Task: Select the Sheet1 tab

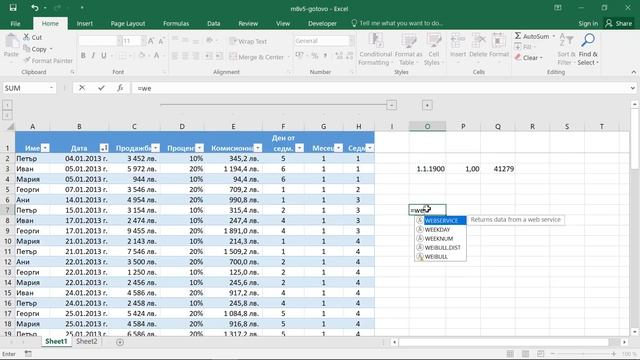Action: (x=56, y=341)
